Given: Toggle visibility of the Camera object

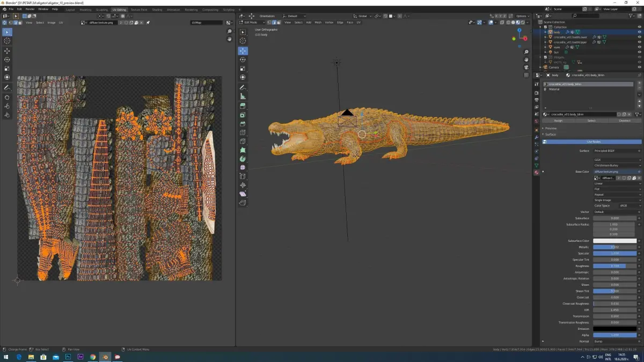Looking at the screenshot, I should (639, 67).
